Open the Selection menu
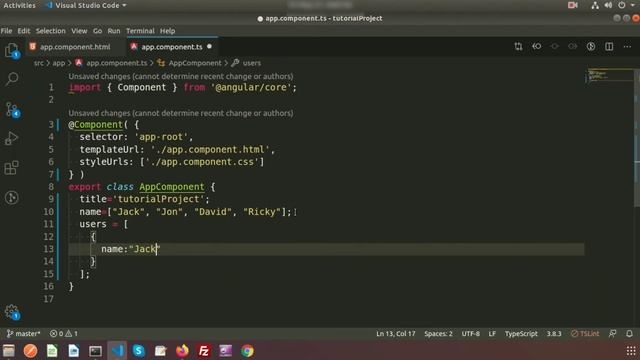 point(50,31)
